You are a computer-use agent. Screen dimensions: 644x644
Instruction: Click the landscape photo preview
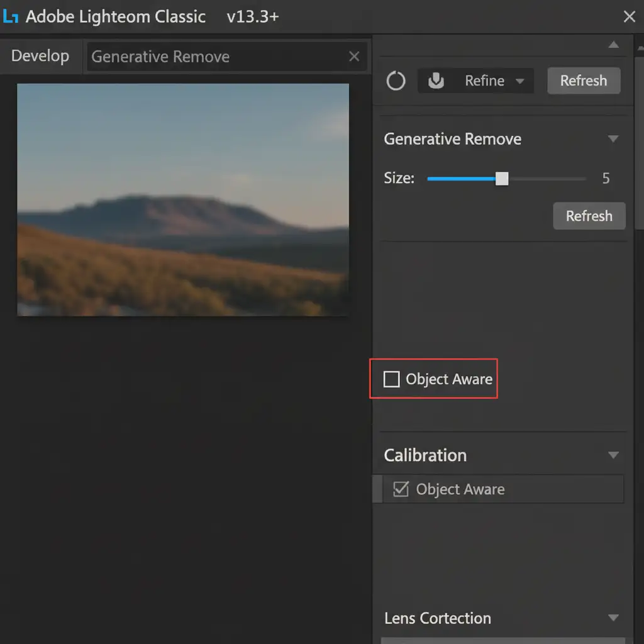(x=182, y=199)
